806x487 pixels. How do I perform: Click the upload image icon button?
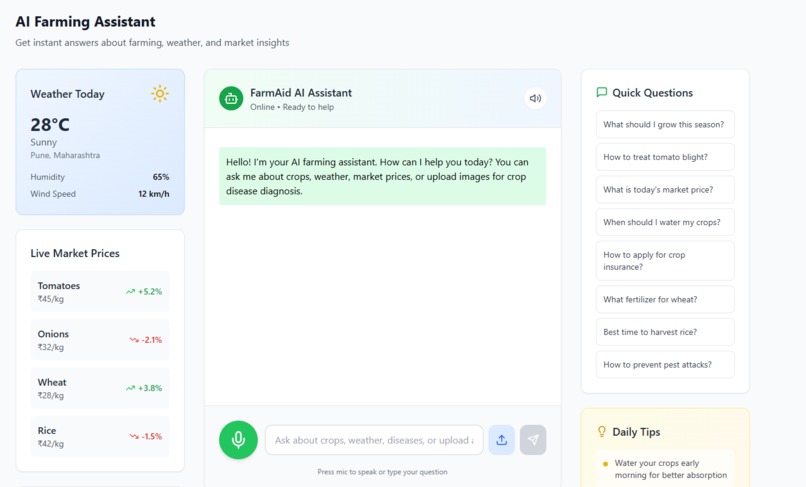pos(502,440)
